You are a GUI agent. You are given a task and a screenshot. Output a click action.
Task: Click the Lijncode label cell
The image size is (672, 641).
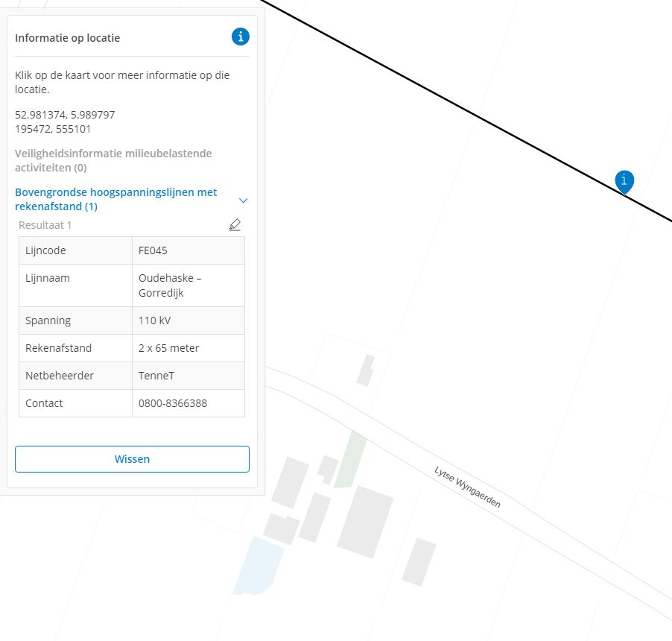pyautogui.click(x=75, y=250)
